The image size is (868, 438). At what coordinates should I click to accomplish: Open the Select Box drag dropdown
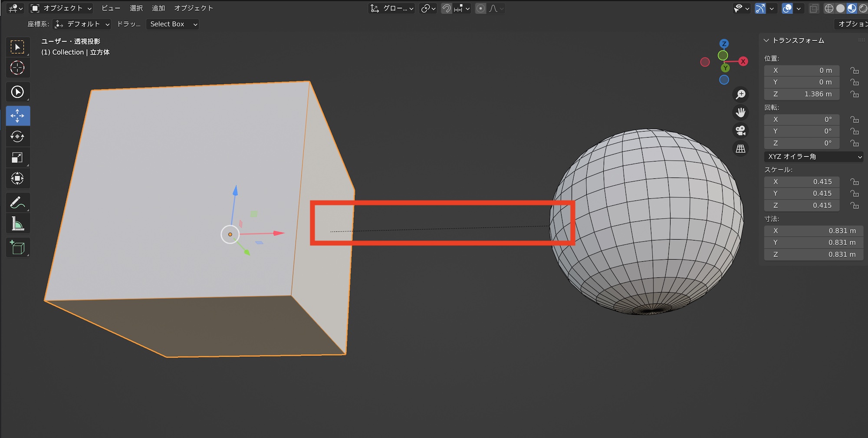tap(173, 24)
